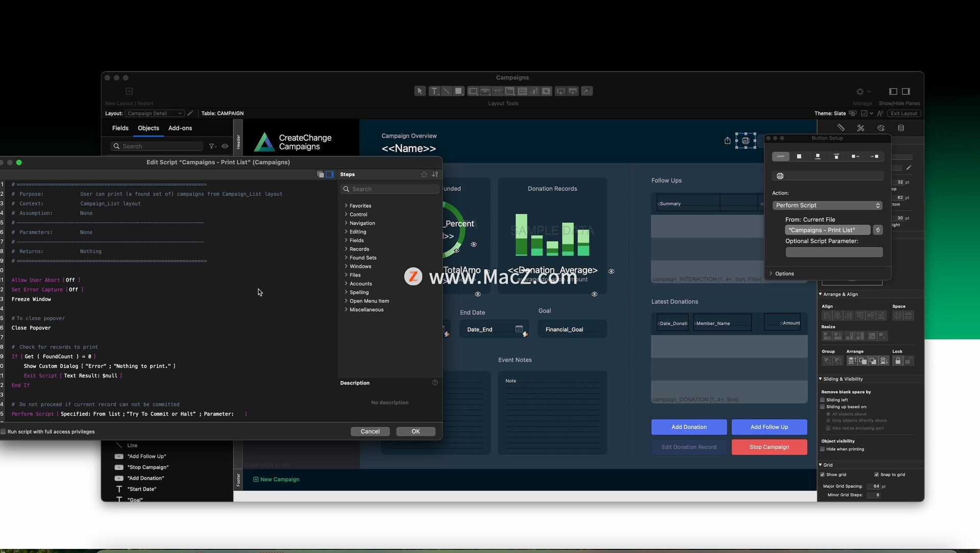The height and width of the screenshot is (553, 980).
Task: Select the Portal tool in Layout Tools
Action: point(522,91)
